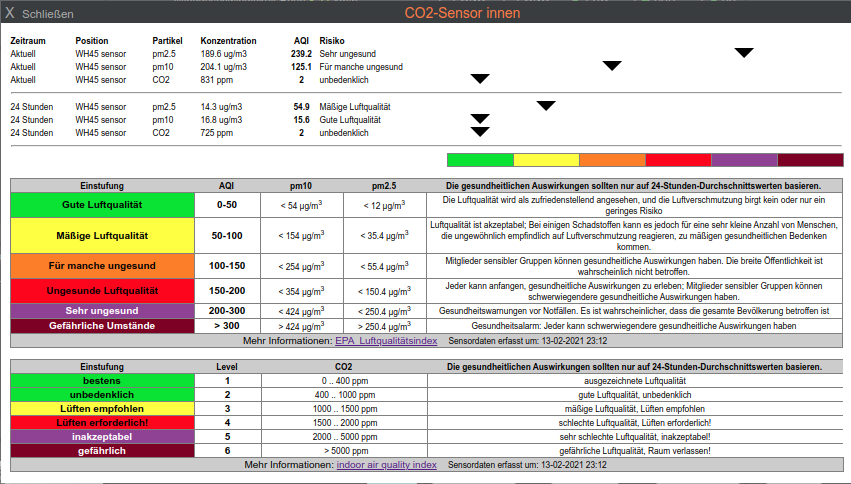
Task: Select the red 'Ungesunde Luftqualität' cell
Action: pyautogui.click(x=102, y=291)
